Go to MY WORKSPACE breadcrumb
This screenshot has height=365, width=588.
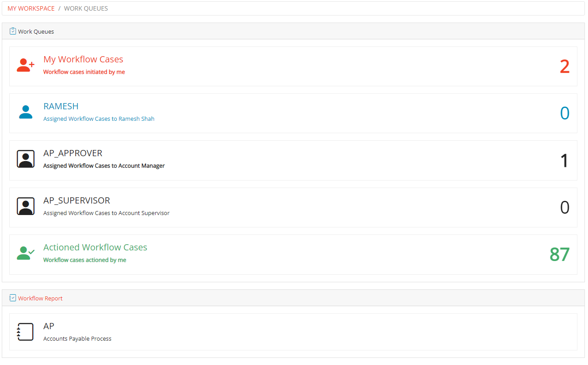(31, 8)
